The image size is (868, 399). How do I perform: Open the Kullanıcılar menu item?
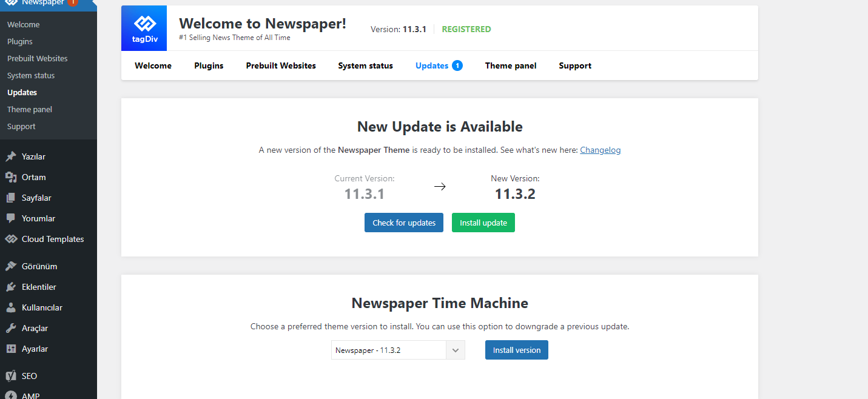coord(49,307)
